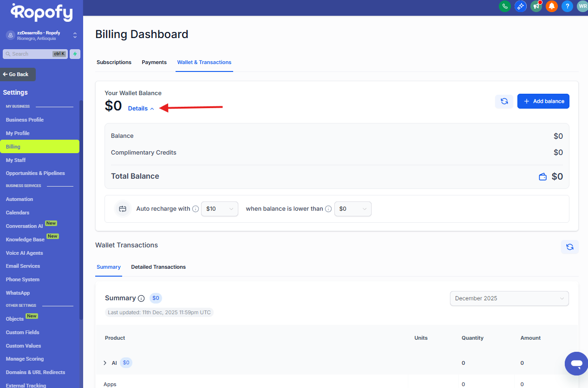Screen dimensions: 588x388
Task: Open My Staff settings page
Action: [16, 160]
